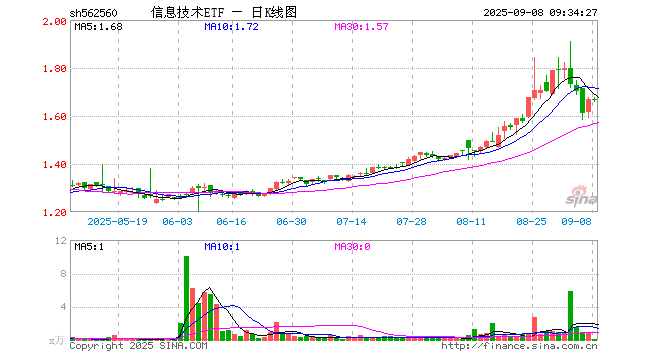Click the 07-28 date axis label
This screenshot has height=360, width=660.
tap(412, 221)
